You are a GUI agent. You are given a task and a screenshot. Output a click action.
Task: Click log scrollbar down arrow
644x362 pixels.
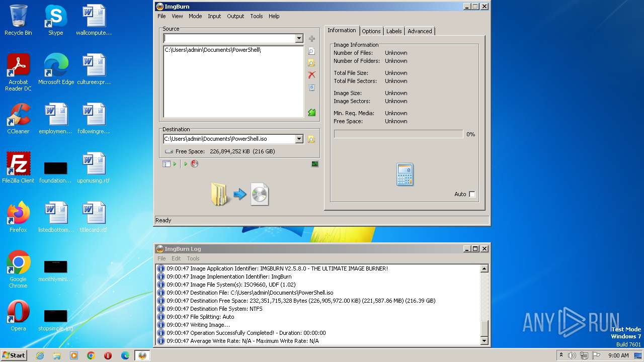point(484,341)
